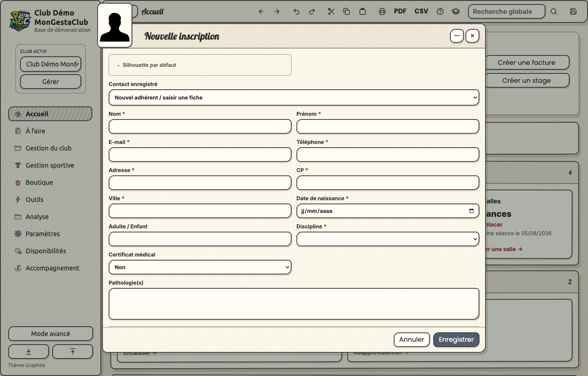Open Outils in the sidebar
Viewport: 588px width, 376px height.
pos(50,199)
